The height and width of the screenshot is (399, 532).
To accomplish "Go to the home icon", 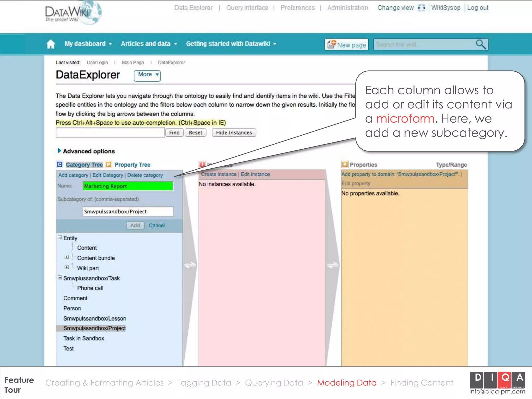I will 51,44.
